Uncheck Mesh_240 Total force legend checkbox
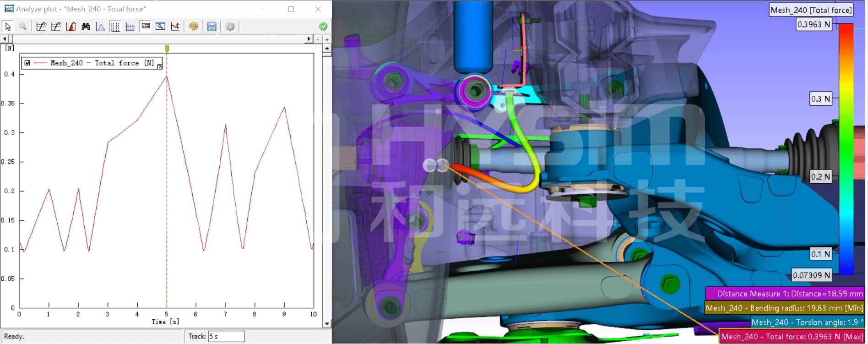Image resolution: width=868 pixels, height=344 pixels. (x=27, y=63)
